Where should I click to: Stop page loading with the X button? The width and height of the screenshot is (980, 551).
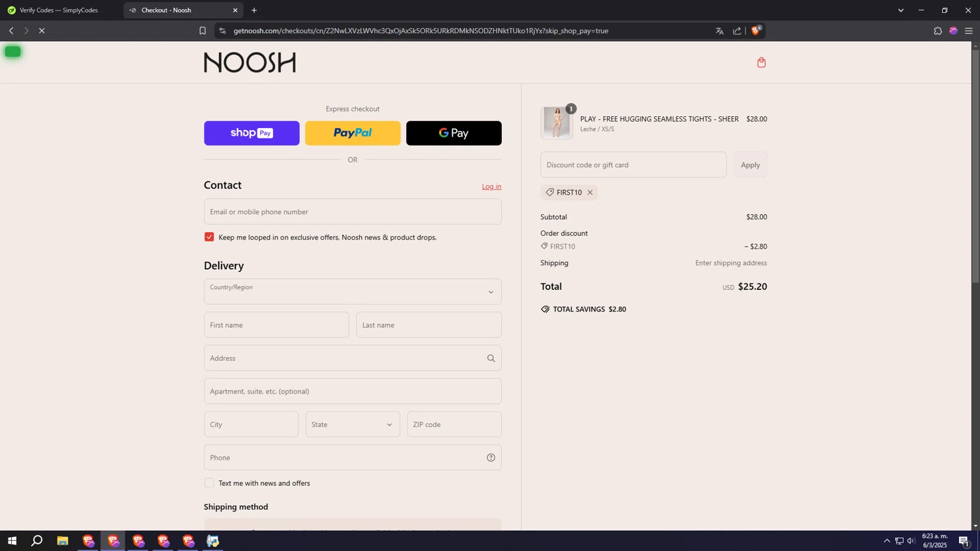pyautogui.click(x=42, y=31)
